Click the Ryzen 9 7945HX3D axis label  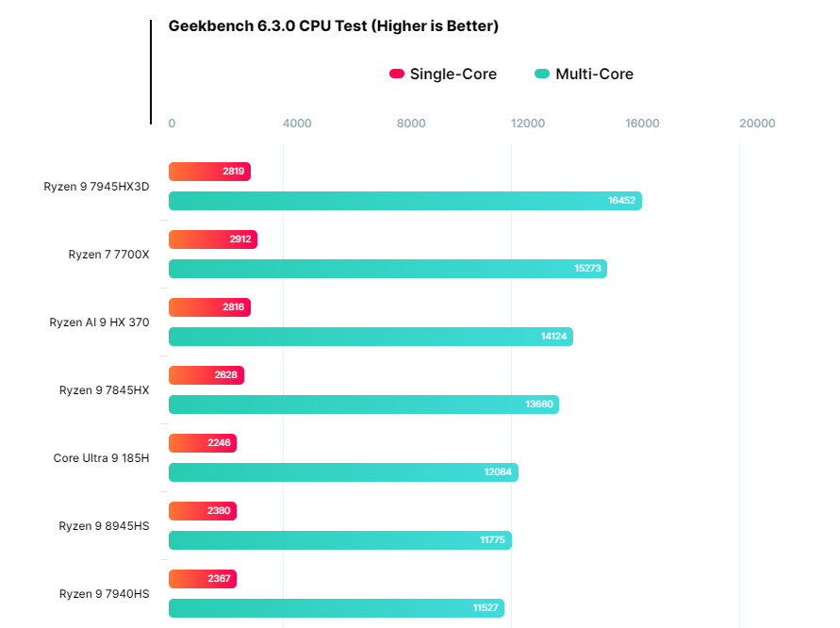pos(96,187)
